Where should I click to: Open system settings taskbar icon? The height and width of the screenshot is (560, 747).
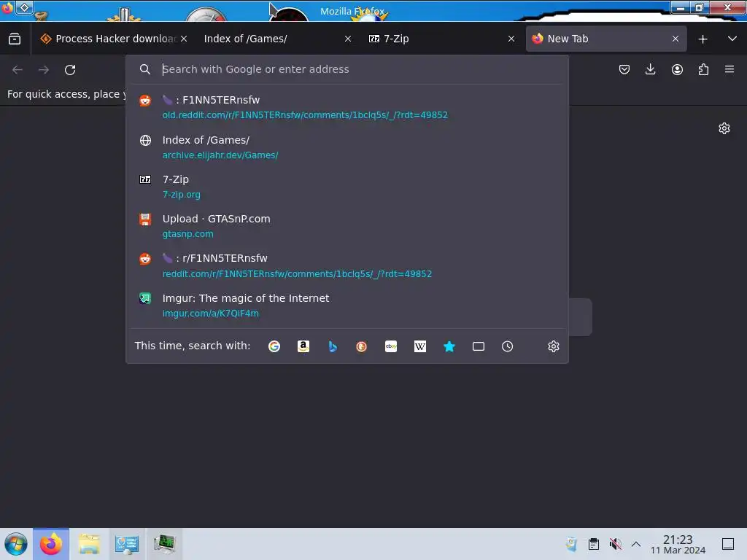tap(127, 544)
